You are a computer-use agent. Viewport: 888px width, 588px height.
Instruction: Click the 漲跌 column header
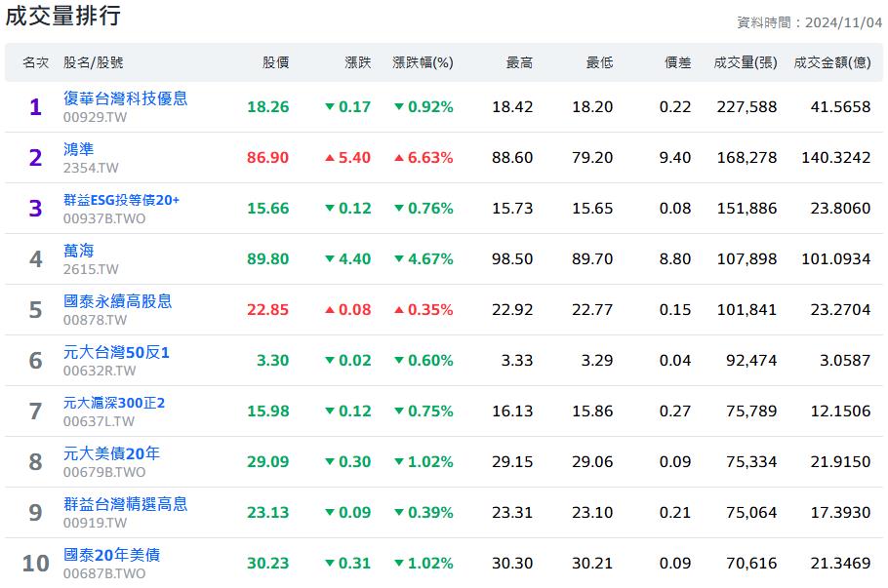pyautogui.click(x=358, y=62)
